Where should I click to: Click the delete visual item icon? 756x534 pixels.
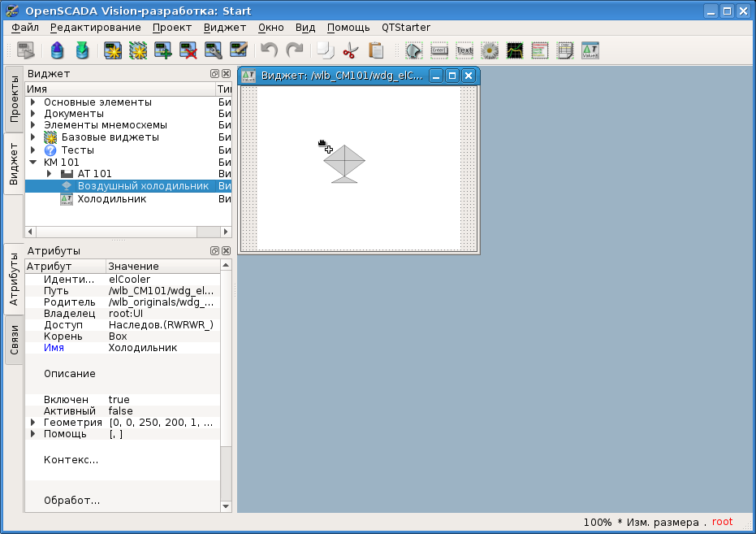click(x=188, y=51)
